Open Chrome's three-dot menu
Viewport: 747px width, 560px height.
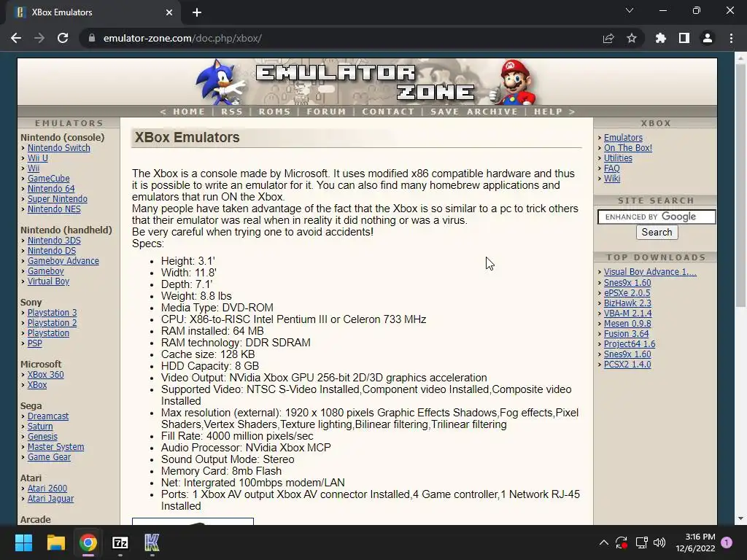[x=731, y=38]
